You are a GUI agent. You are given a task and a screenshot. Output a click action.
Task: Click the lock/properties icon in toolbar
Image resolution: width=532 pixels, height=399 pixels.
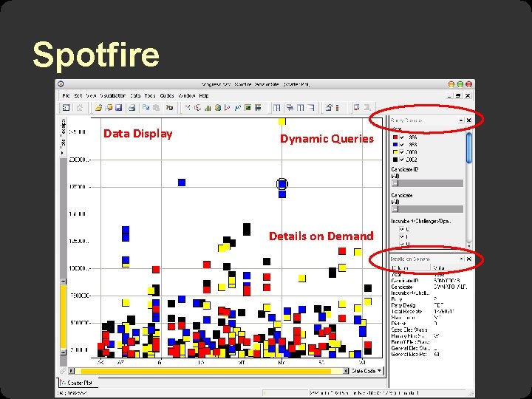329,108
